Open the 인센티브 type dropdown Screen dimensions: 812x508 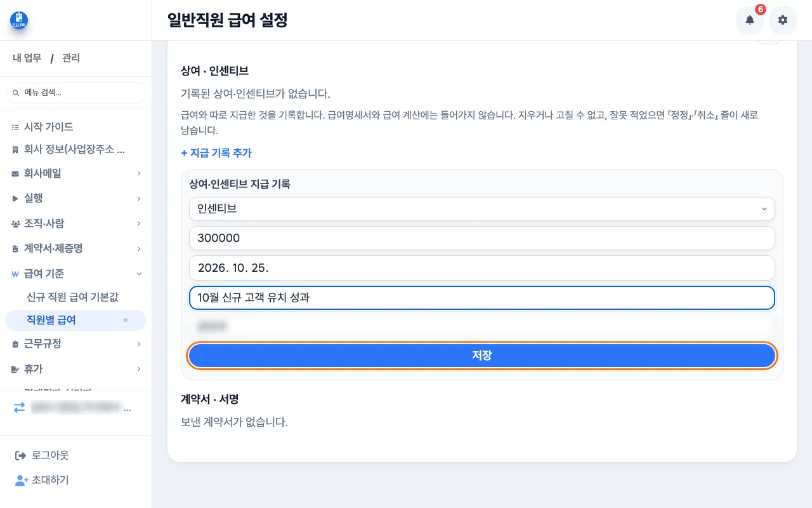pos(482,208)
